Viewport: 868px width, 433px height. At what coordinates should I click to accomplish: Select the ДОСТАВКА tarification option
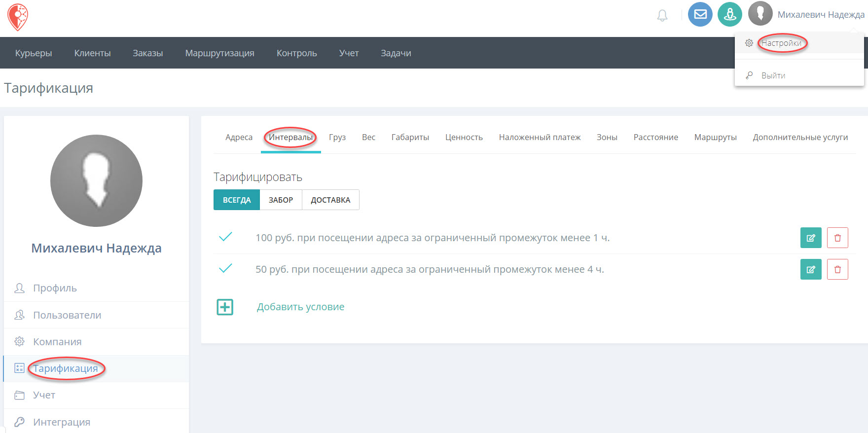pos(330,200)
